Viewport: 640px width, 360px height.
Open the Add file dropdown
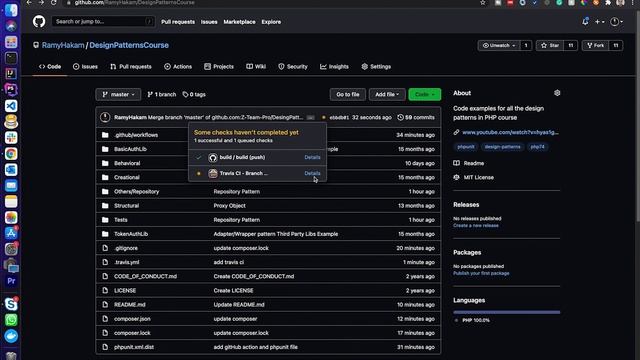[387, 94]
